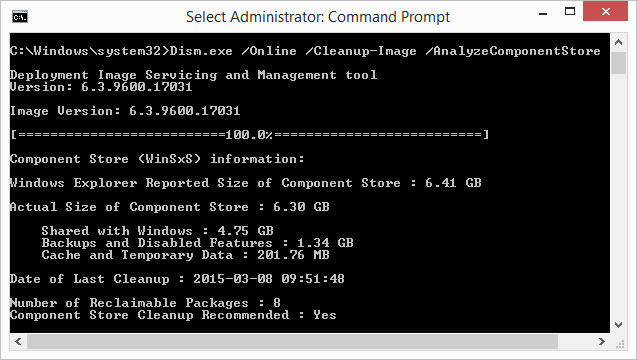Click the Windows Explorer Reported Size line
The image size is (637, 360).
pos(246,183)
